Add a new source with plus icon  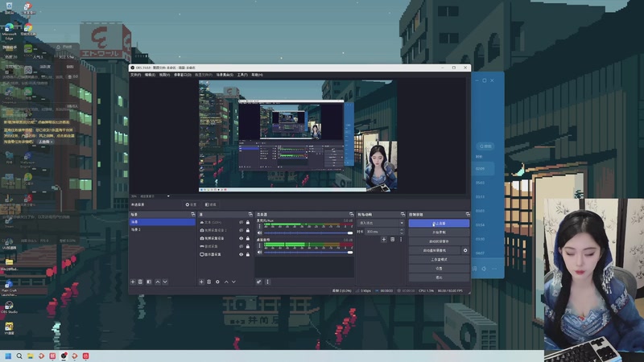point(201,282)
